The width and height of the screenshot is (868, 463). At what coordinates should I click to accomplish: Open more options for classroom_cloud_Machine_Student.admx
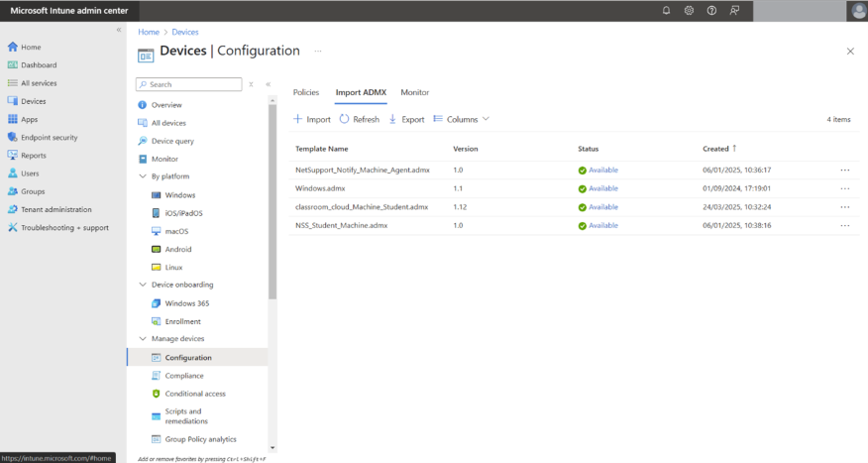tap(845, 207)
